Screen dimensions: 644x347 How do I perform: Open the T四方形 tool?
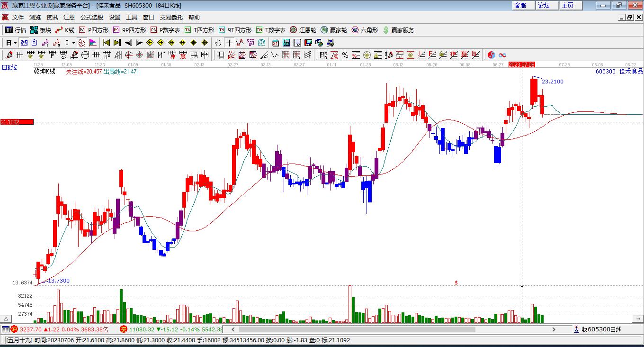tap(199, 30)
